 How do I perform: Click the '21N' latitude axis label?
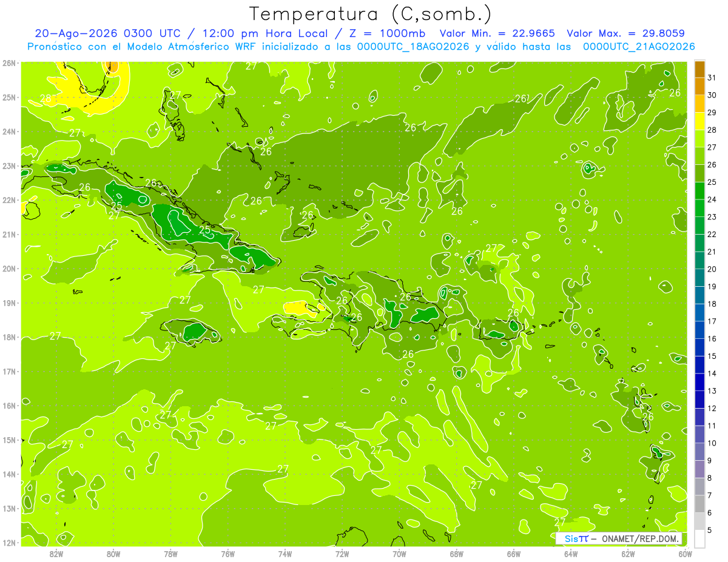click(x=8, y=234)
